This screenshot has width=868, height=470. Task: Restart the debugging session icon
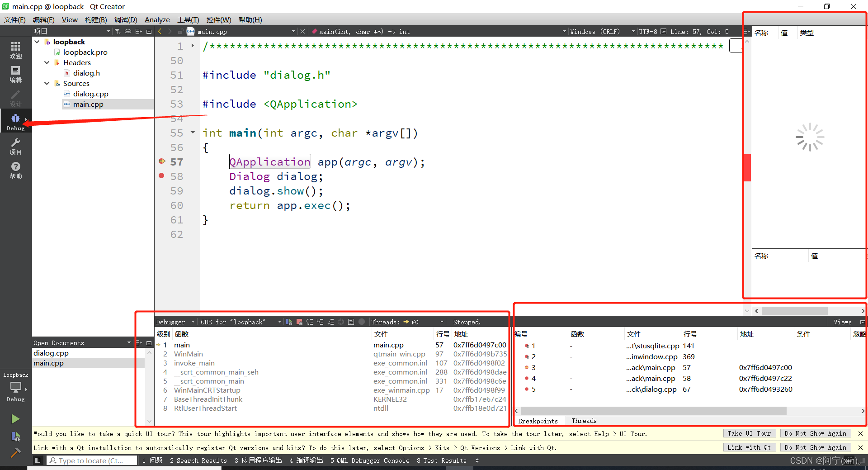(341, 322)
